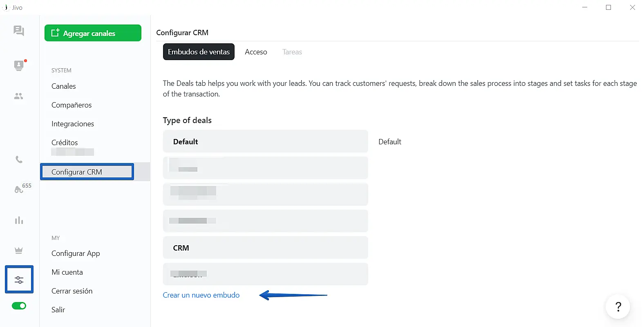Image resolution: width=644 pixels, height=327 pixels.
Task: Open the Integraciones menu item
Action: tap(73, 124)
